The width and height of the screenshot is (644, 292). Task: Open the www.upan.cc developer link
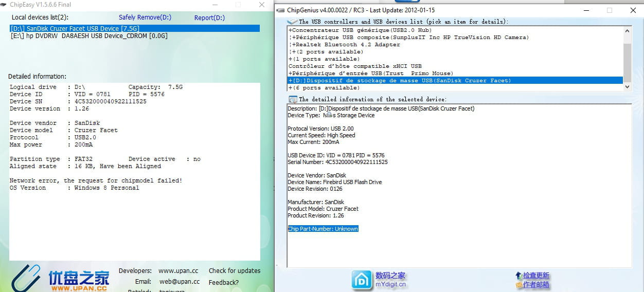point(178,270)
